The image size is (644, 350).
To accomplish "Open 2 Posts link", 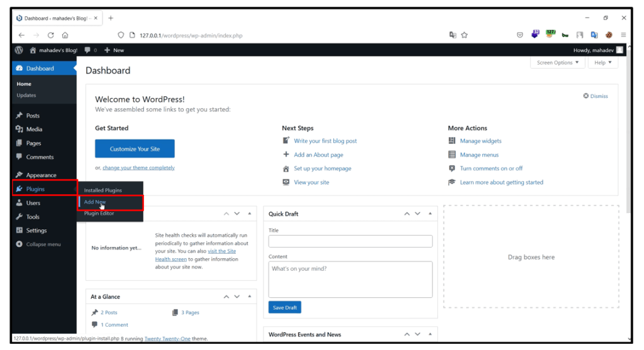I will [109, 313].
